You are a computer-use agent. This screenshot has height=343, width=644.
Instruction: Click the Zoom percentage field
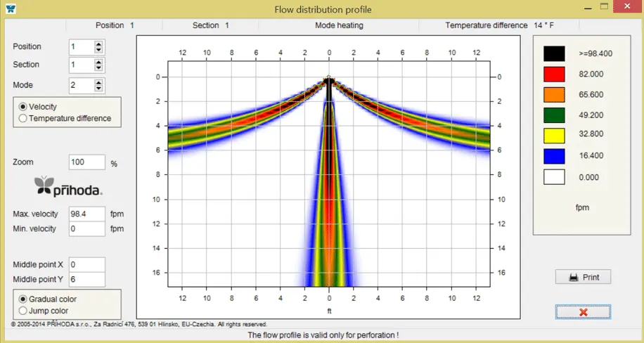point(87,162)
